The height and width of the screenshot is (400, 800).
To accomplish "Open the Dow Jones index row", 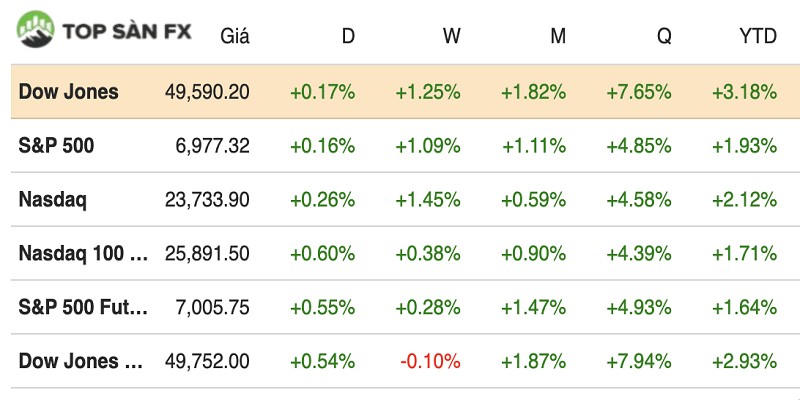I will click(x=68, y=92).
